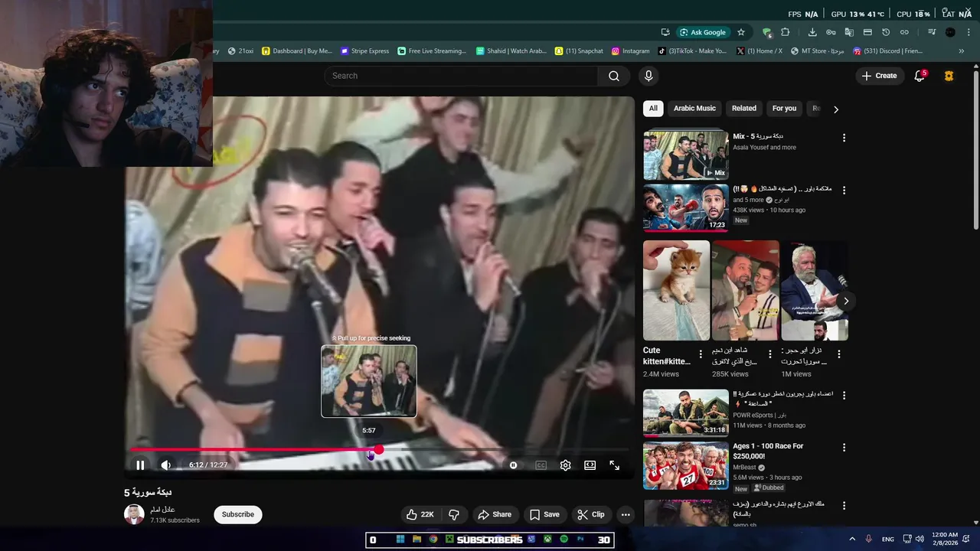
Task: Click Ask Google in the address bar
Action: pos(703,32)
